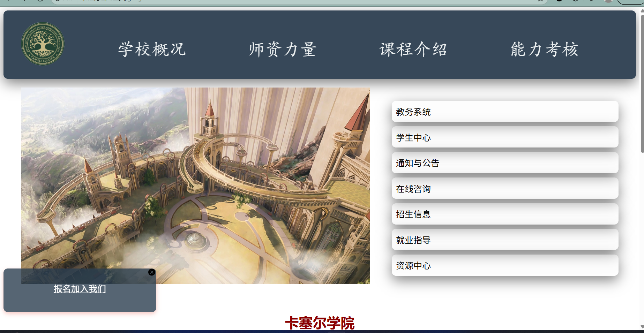Open the 教务系统 link
The image size is (644, 333).
coord(505,112)
